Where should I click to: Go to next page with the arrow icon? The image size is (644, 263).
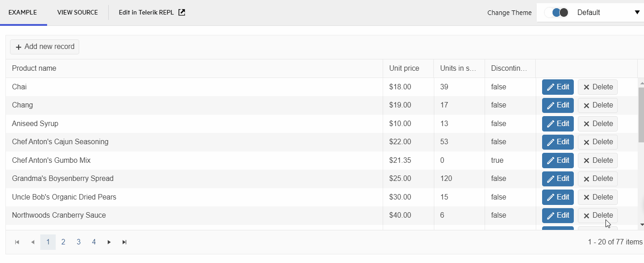109,242
